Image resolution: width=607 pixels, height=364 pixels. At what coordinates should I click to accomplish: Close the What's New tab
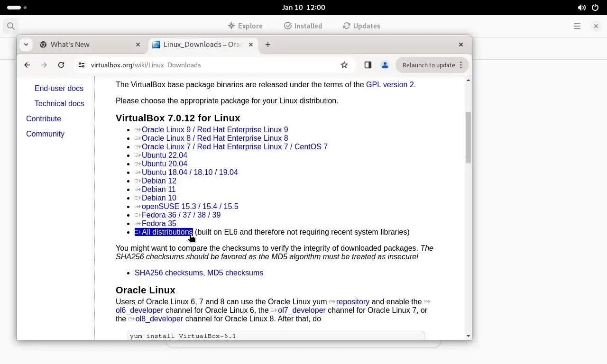tap(138, 45)
